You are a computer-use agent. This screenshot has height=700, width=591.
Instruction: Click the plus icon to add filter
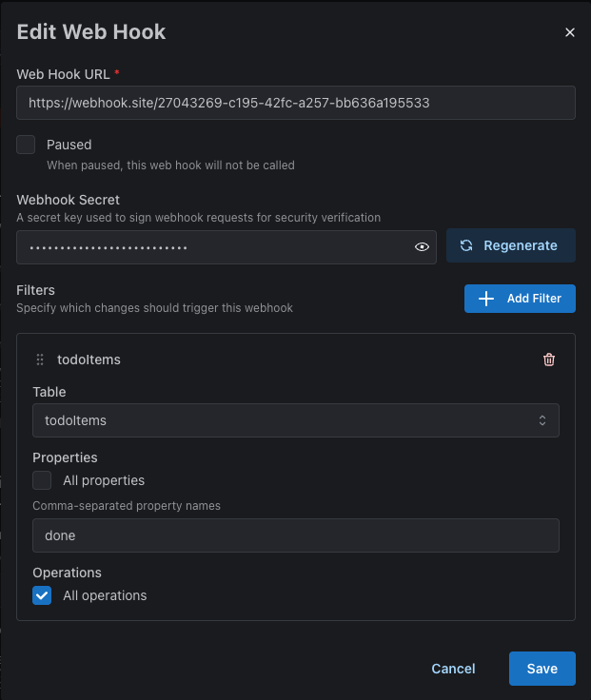[486, 299]
